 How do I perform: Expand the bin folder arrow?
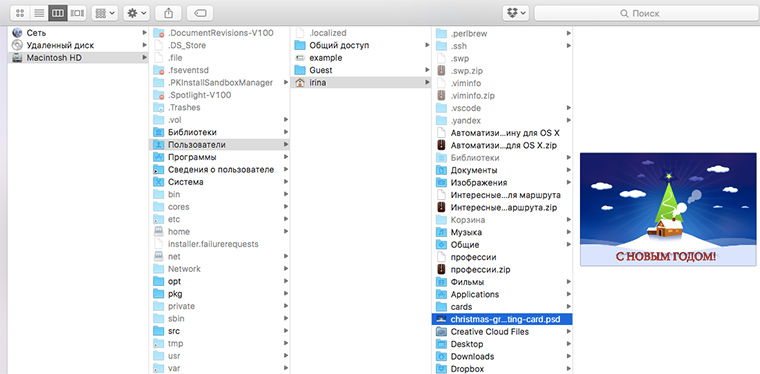click(x=286, y=194)
